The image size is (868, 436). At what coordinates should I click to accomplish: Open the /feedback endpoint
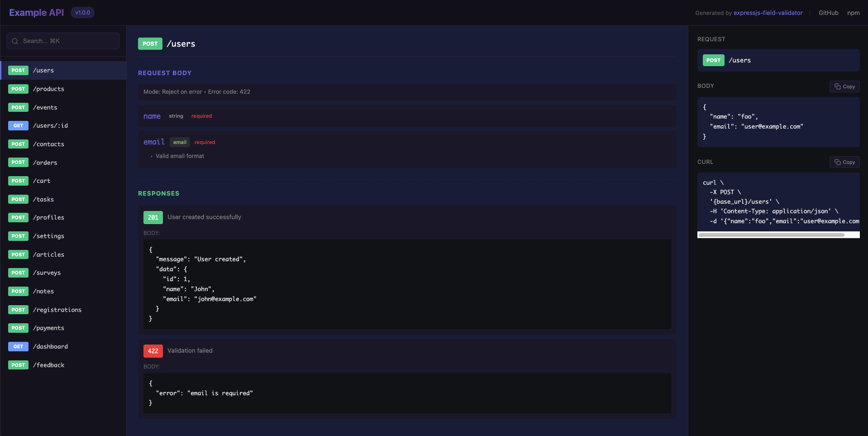[48, 365]
